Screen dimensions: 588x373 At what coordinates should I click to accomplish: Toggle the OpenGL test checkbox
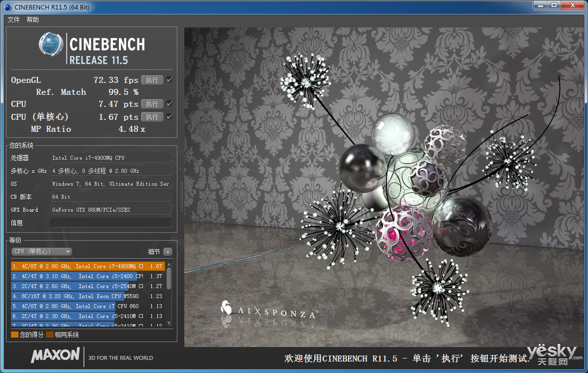(x=169, y=79)
